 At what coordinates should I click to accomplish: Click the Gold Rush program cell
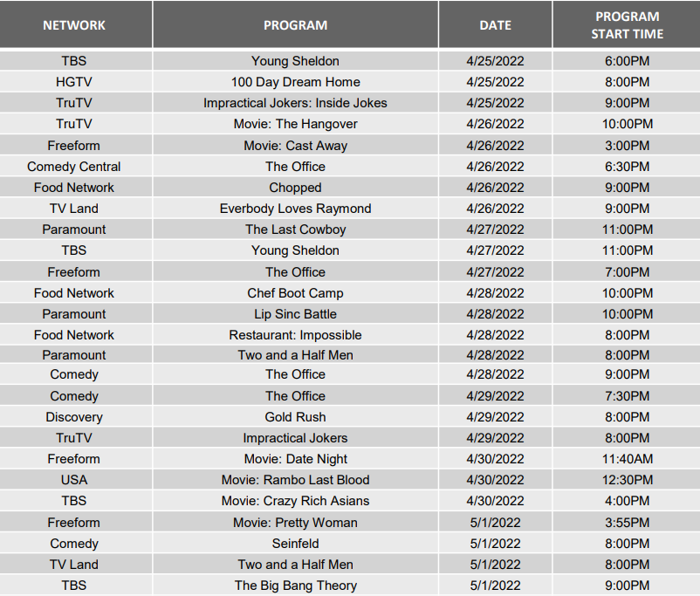pyautogui.click(x=295, y=417)
